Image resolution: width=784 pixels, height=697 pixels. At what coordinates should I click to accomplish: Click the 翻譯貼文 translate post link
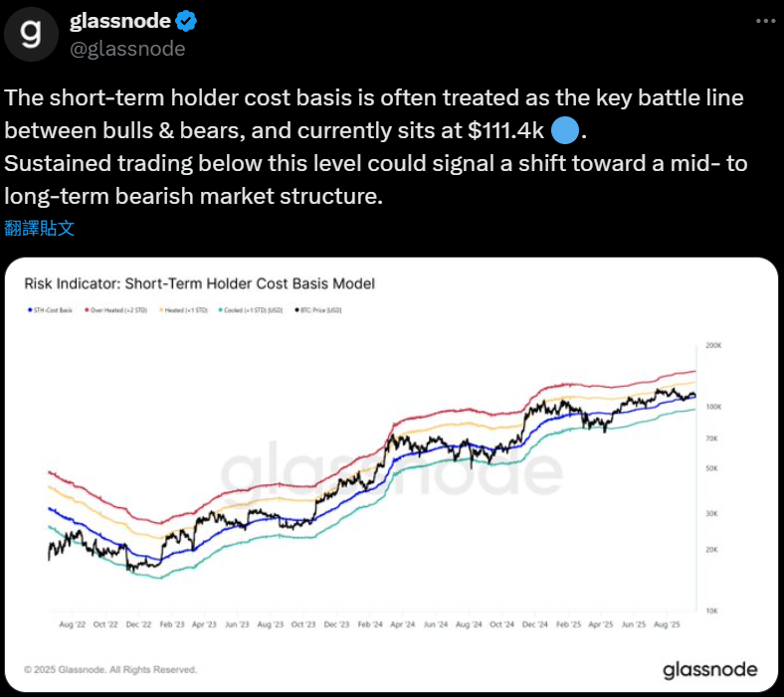click(x=40, y=228)
